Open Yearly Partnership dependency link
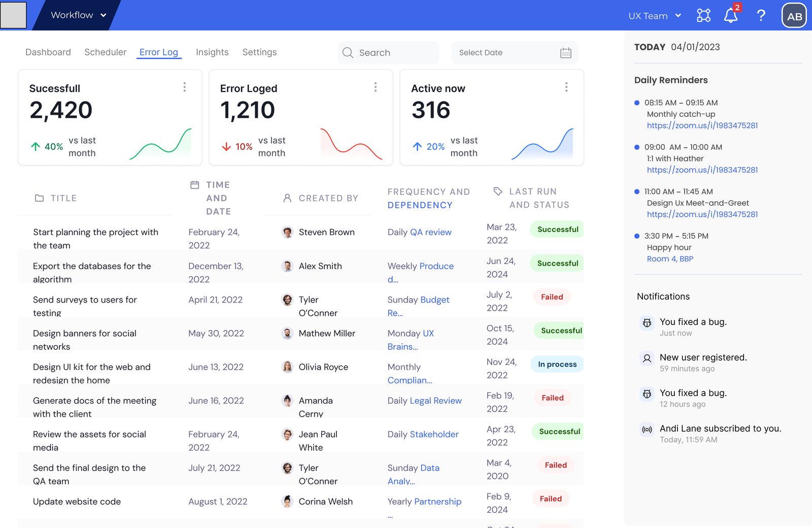The width and height of the screenshot is (812, 528). tap(437, 502)
